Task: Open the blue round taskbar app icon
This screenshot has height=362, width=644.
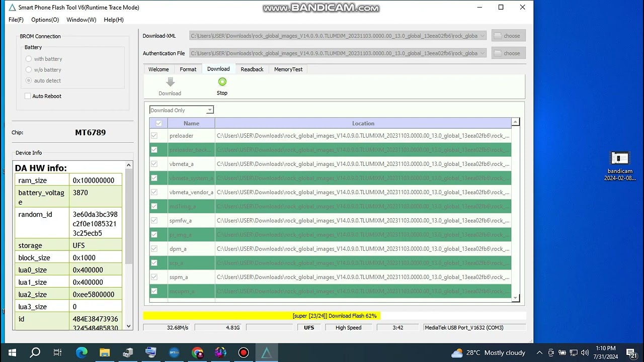Action: pos(174,352)
